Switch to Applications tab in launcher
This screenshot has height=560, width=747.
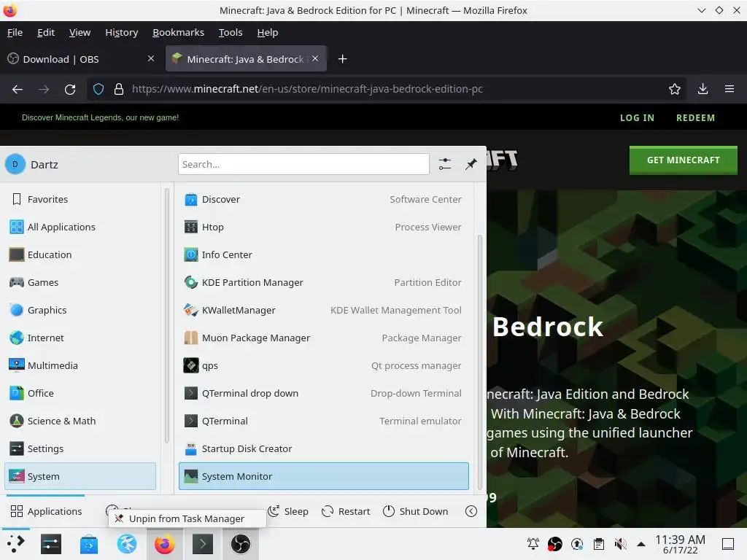coord(46,511)
